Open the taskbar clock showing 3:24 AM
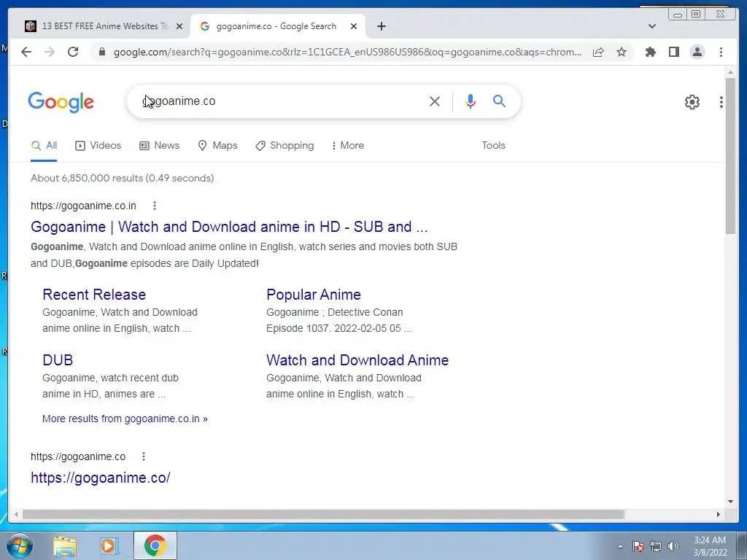 (710, 546)
